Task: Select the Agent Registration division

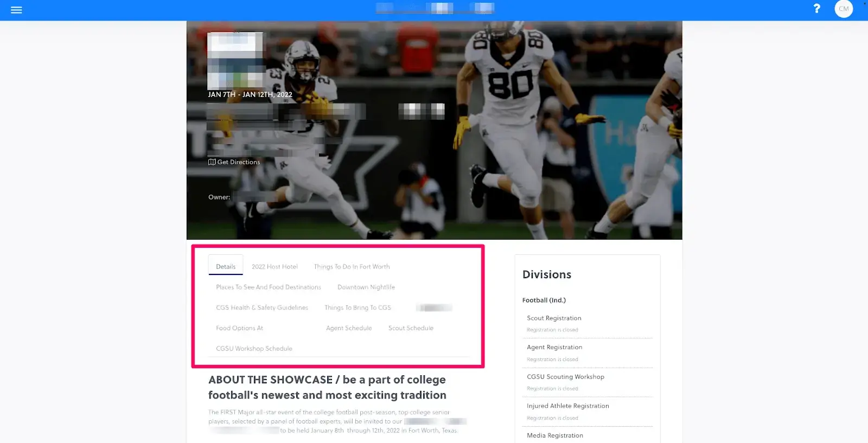Action: pos(554,348)
